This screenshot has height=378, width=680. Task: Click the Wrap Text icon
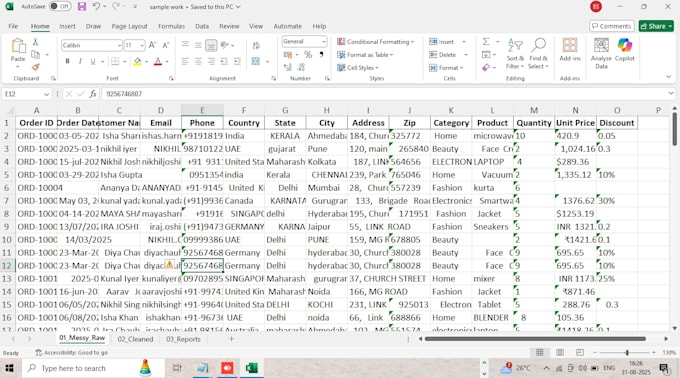click(256, 46)
